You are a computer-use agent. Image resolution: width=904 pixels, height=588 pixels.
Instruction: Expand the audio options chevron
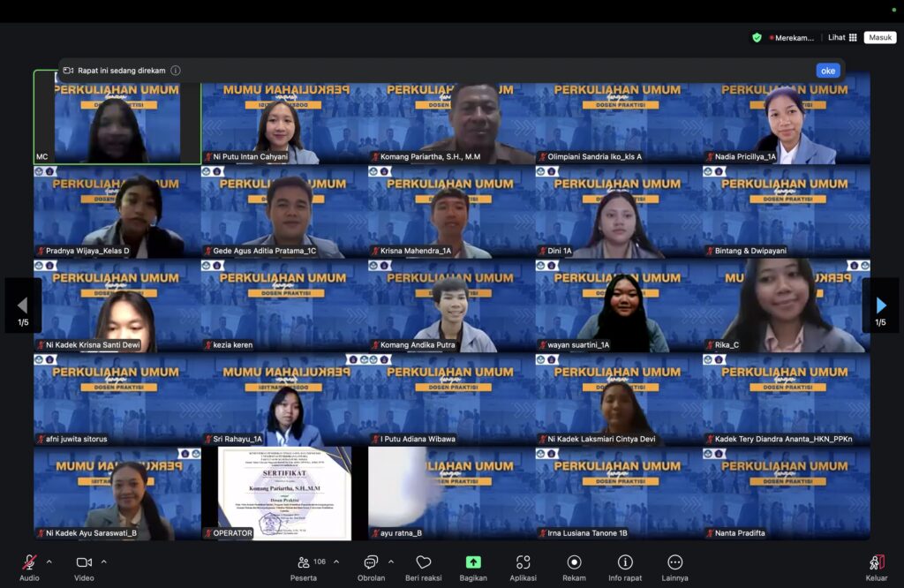click(x=49, y=562)
